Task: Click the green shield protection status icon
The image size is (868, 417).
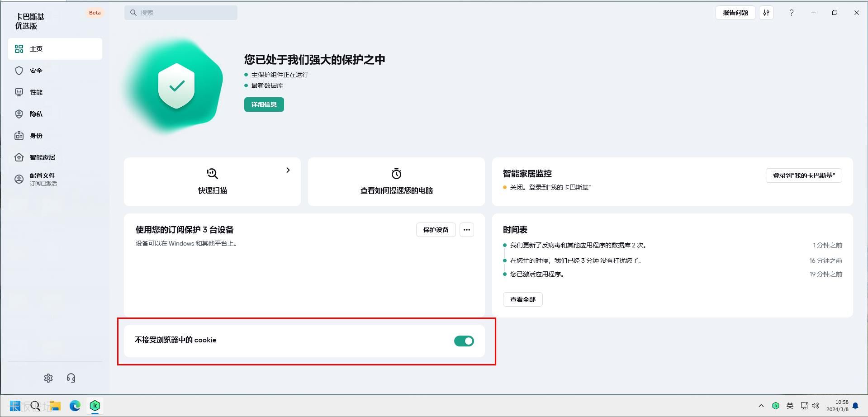Action: click(x=176, y=86)
